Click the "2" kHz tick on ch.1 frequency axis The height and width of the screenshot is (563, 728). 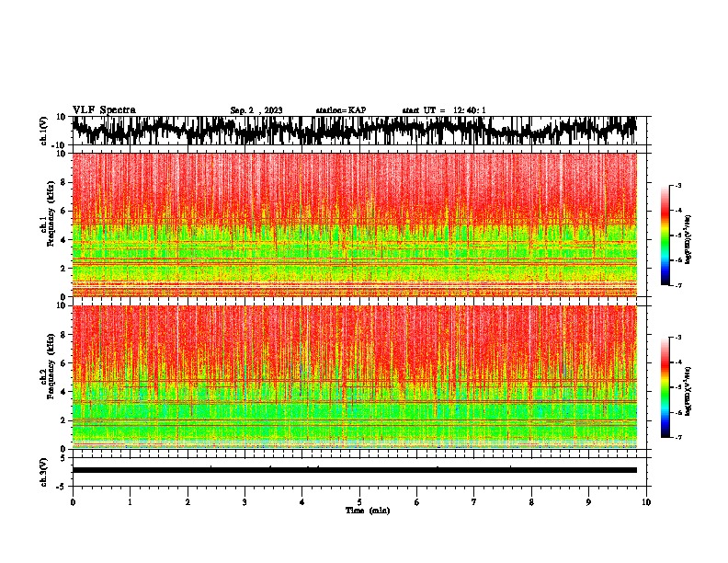[x=64, y=269]
